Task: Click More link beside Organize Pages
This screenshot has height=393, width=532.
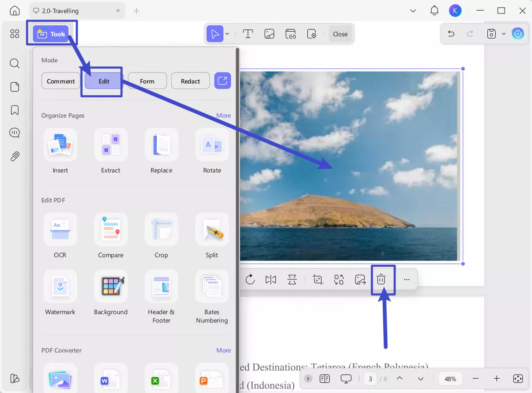Action: pyautogui.click(x=223, y=116)
